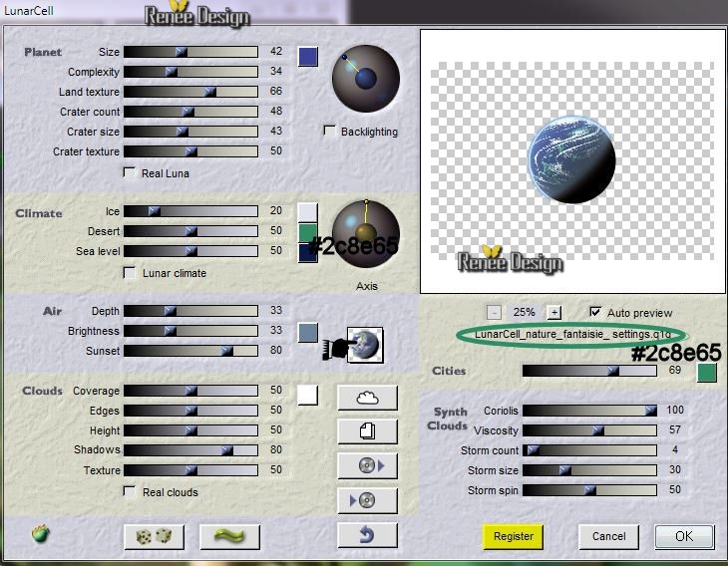
Task: Click the Axis sphere control
Action: (x=366, y=233)
